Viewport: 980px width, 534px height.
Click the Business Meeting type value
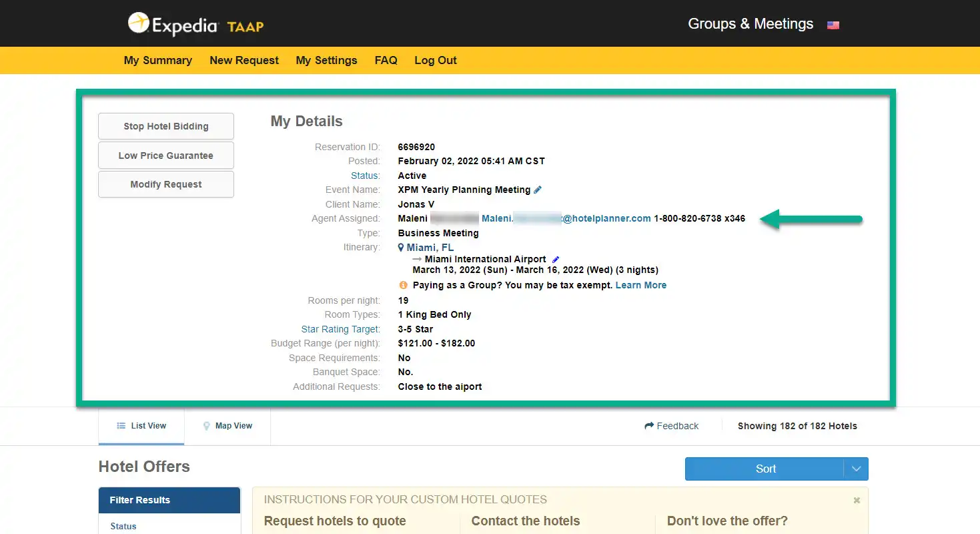point(438,233)
